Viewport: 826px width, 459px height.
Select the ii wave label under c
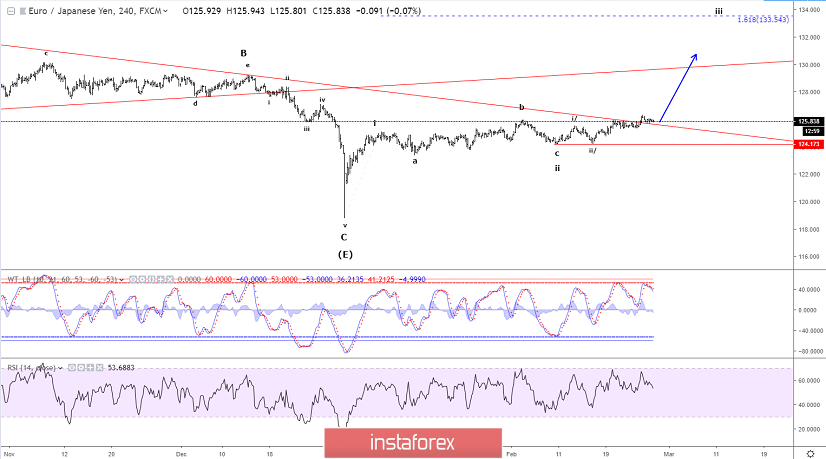pyautogui.click(x=557, y=168)
